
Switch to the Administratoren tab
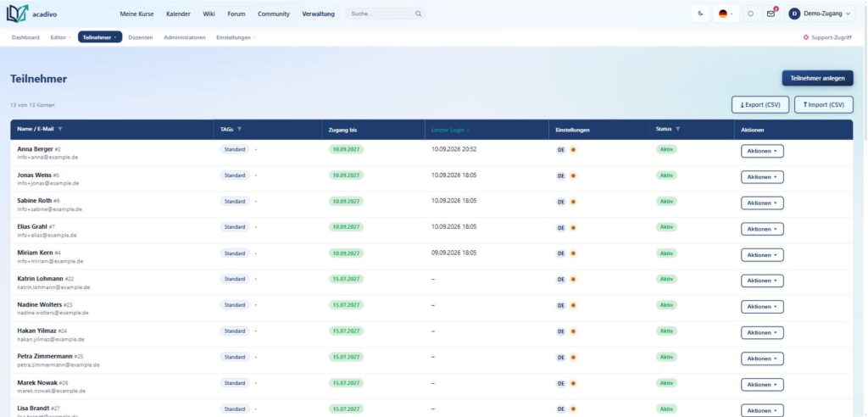point(185,37)
